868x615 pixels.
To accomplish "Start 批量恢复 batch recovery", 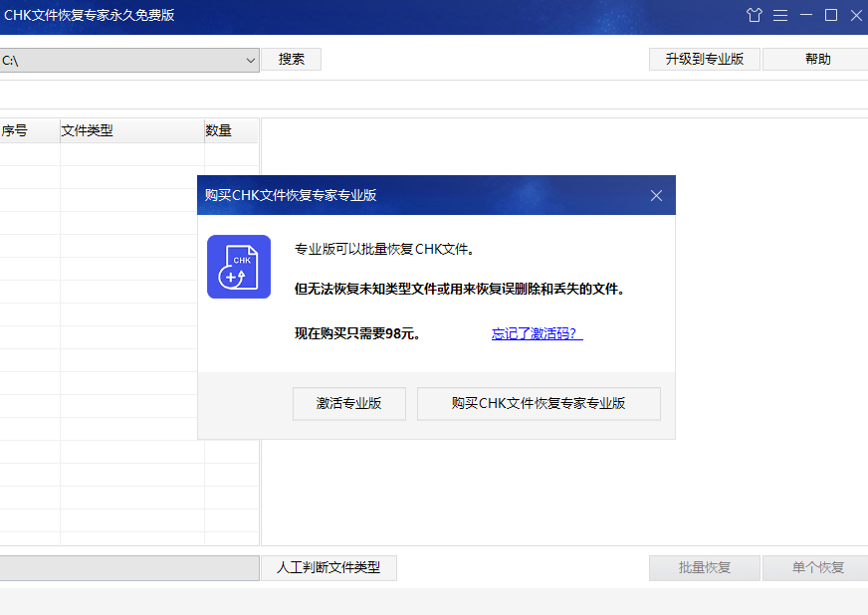I will (704, 567).
